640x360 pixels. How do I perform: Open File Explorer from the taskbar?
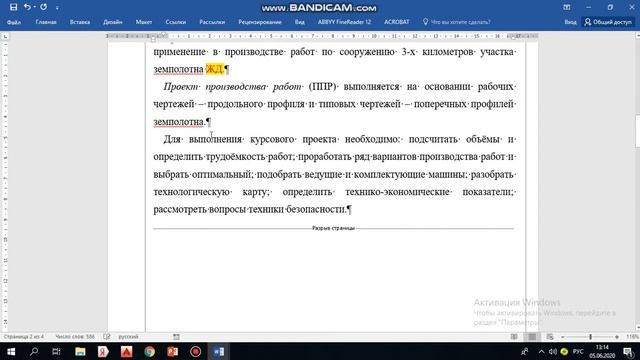(x=80, y=351)
